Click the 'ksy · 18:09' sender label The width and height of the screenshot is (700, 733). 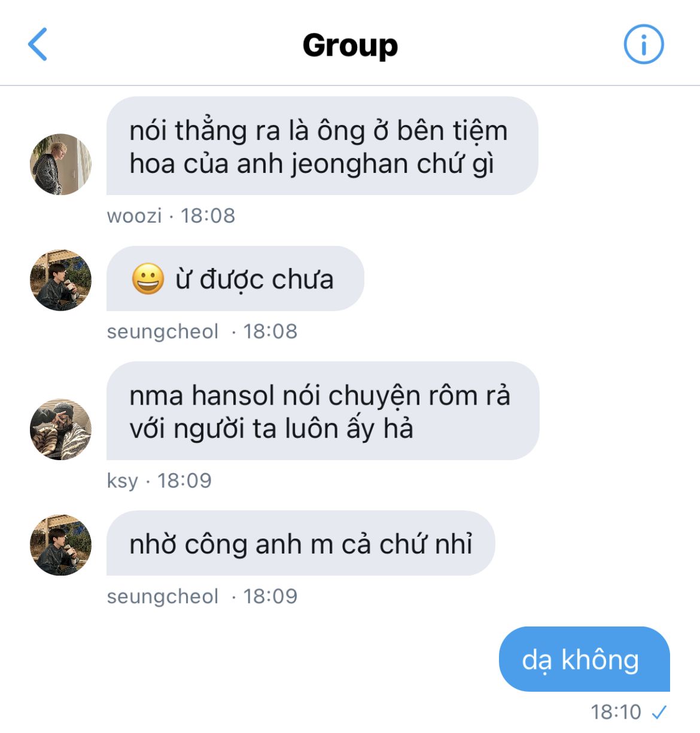tap(159, 480)
